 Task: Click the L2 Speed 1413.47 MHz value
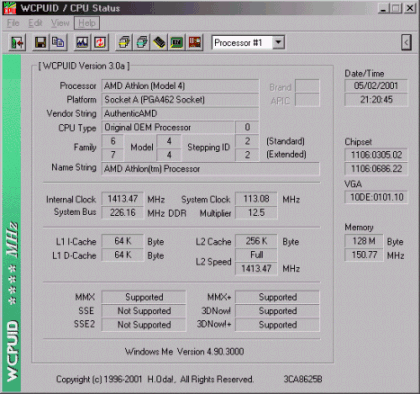[256, 269]
